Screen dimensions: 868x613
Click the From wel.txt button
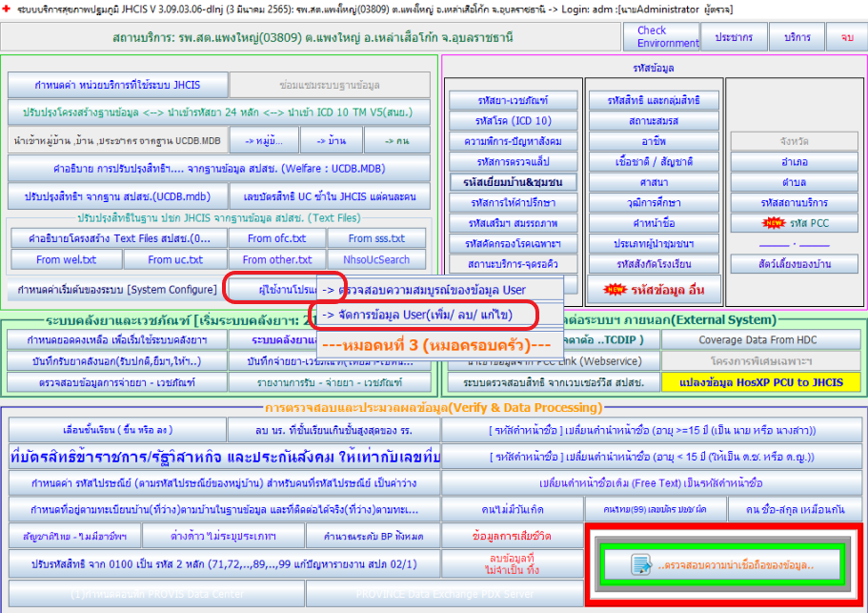(x=66, y=259)
